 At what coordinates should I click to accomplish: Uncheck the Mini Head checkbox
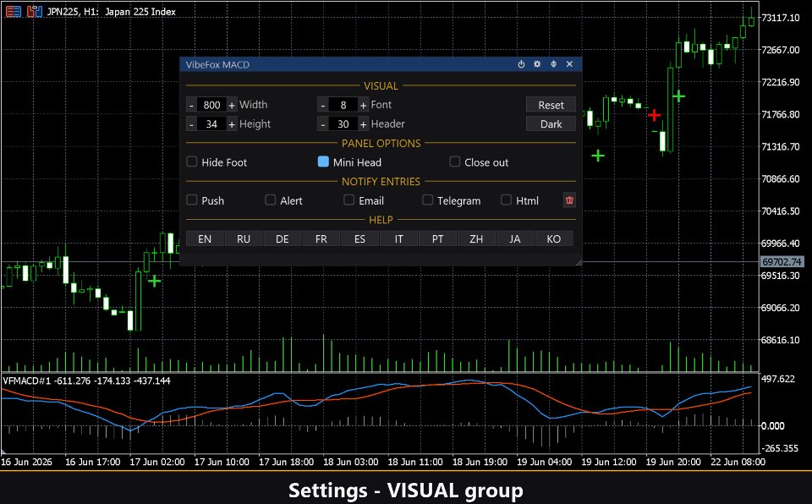pos(323,162)
